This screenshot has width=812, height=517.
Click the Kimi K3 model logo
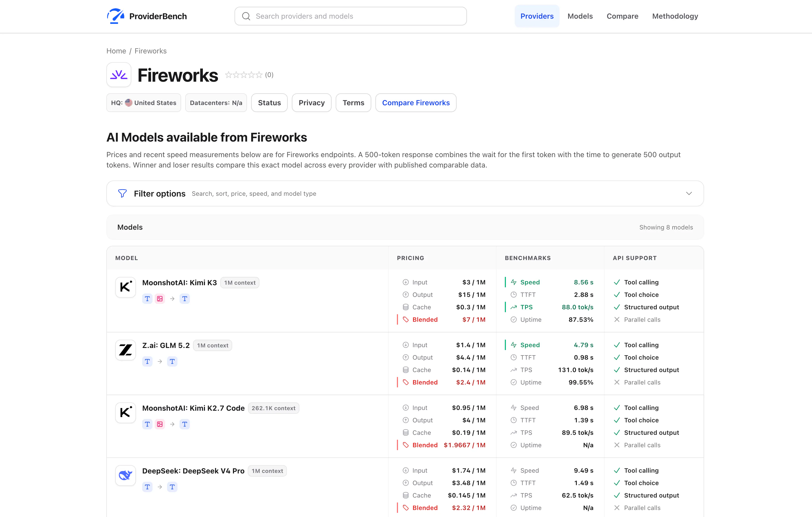126,287
